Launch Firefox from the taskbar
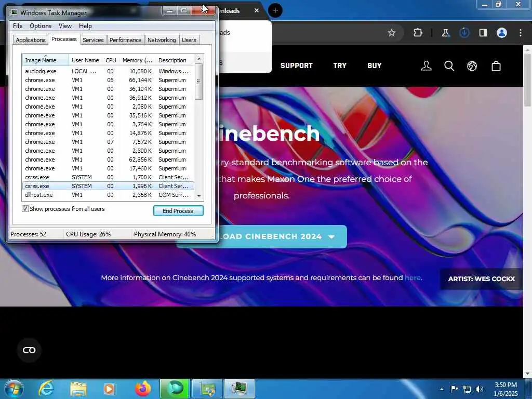The width and height of the screenshot is (532, 399). [143, 389]
